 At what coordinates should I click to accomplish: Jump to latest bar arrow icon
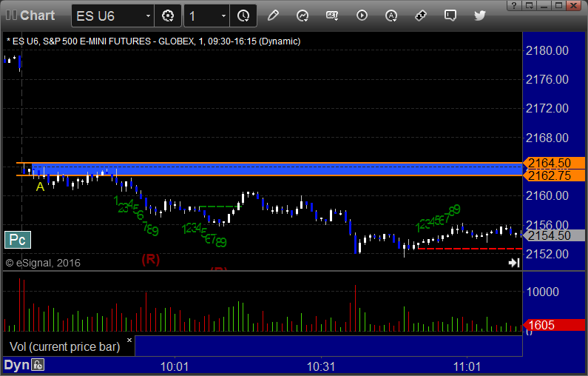coord(514,263)
